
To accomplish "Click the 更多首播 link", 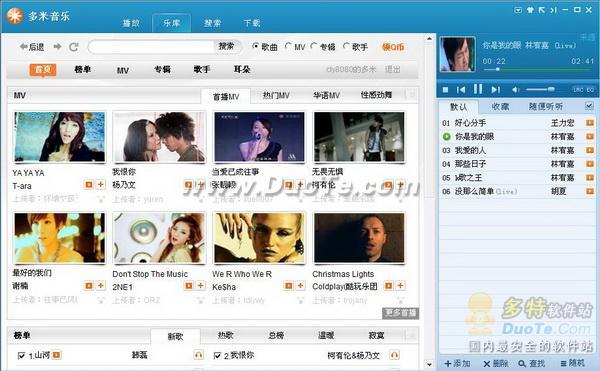I will click(x=400, y=313).
